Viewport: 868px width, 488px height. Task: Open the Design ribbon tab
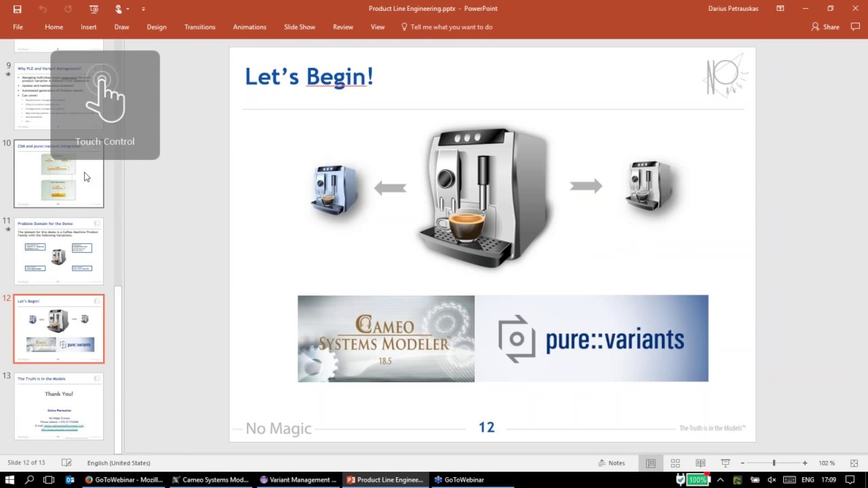point(157,27)
